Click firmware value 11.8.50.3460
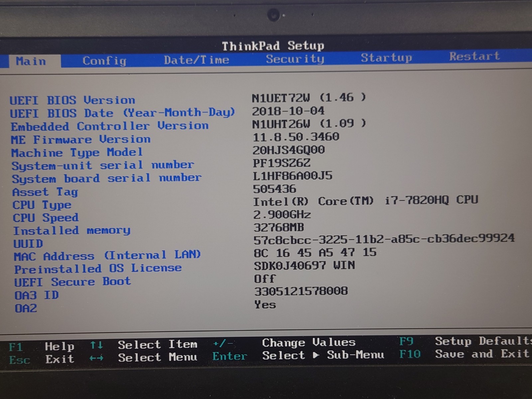The width and height of the screenshot is (532, 399). pyautogui.click(x=296, y=137)
